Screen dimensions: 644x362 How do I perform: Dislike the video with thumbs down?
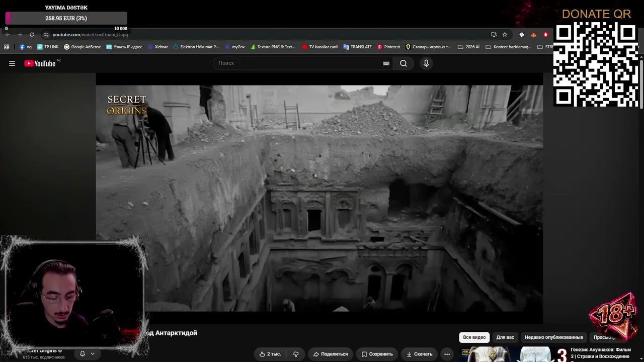coord(296,354)
